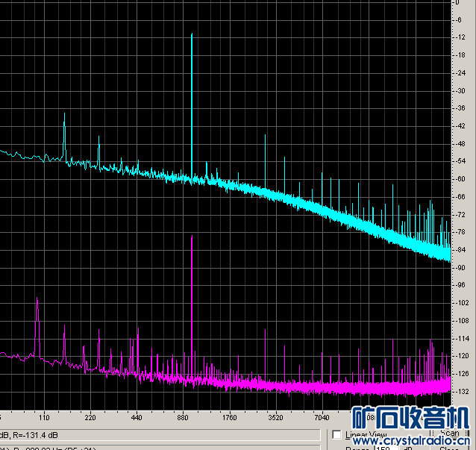Click the Range value field showing 150
Viewport: 476px width, 450px height.
click(386, 448)
